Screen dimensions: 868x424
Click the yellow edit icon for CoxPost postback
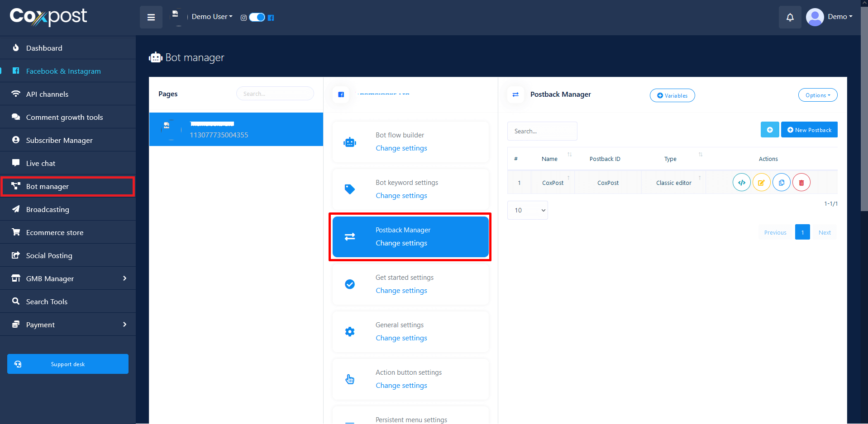click(761, 183)
